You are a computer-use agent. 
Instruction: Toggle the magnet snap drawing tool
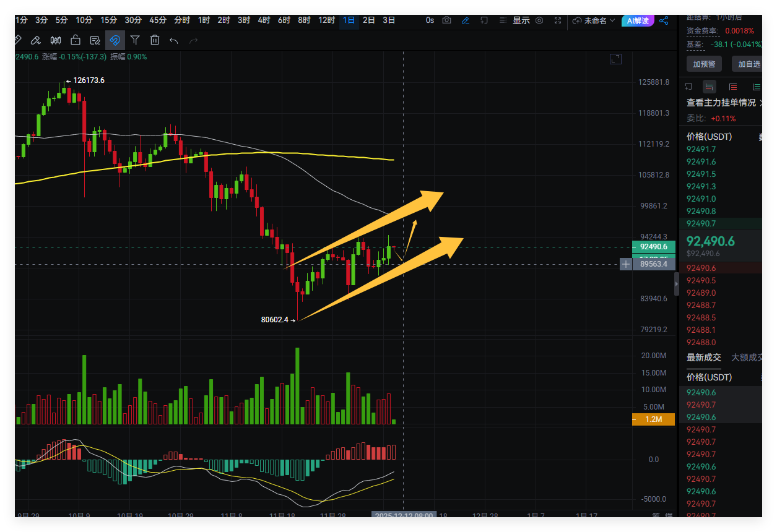pos(115,41)
